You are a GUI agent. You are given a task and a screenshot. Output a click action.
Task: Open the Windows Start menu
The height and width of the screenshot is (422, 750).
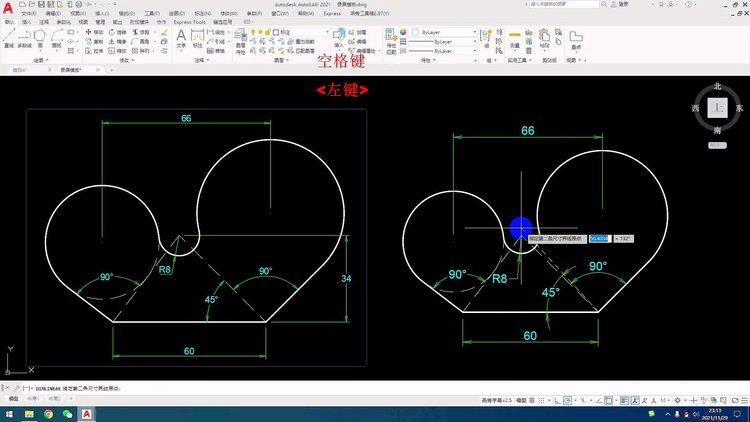(x=9, y=414)
